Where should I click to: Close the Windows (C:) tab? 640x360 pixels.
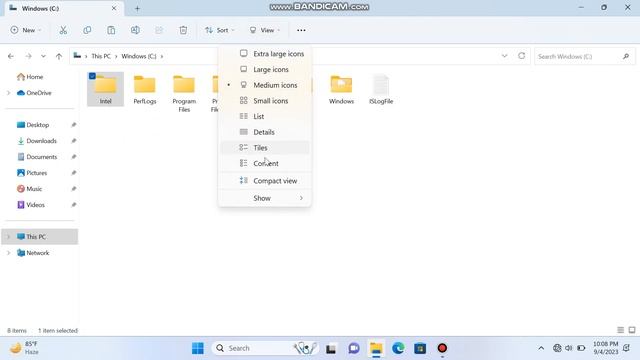pos(114,8)
